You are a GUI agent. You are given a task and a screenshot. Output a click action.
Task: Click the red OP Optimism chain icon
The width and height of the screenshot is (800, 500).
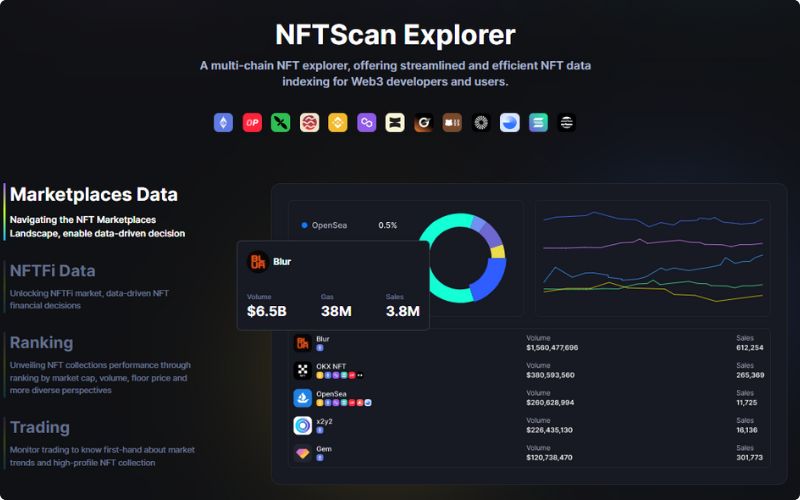(252, 122)
